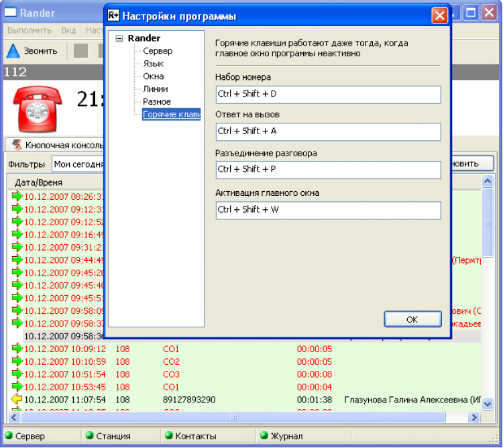Image resolution: width=503 pixels, height=448 pixels.
Task: Click the green Сервер status indicator
Action: click(x=9, y=435)
